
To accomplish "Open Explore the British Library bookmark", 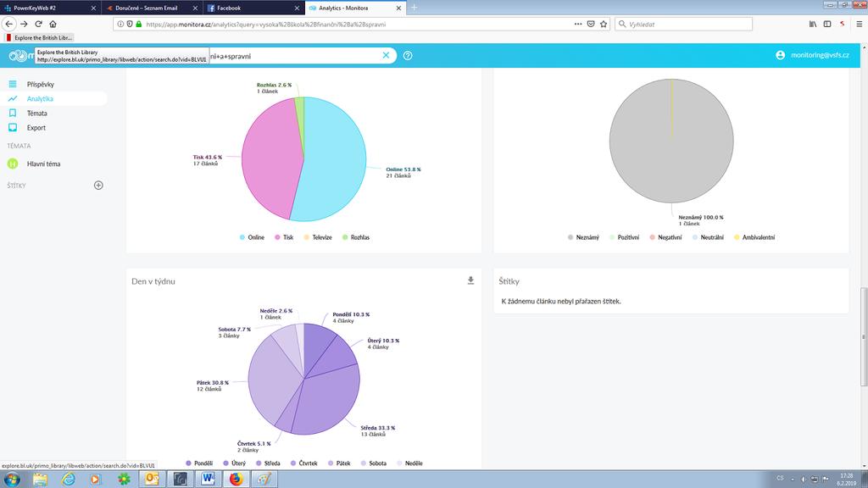I will pos(39,37).
